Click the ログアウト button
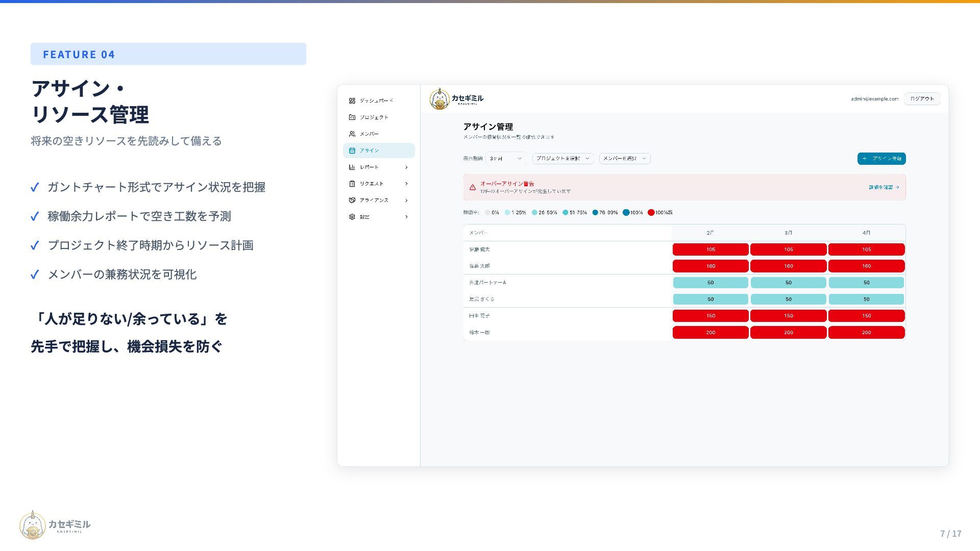 point(922,99)
